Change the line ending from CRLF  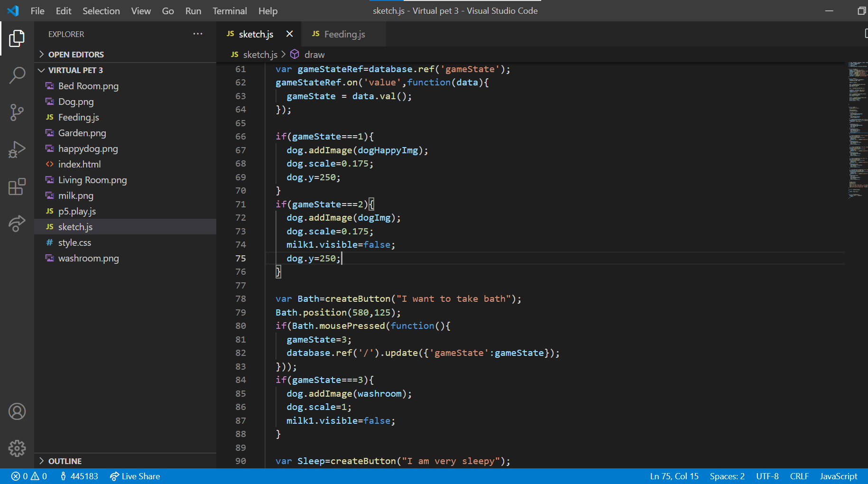pos(799,476)
